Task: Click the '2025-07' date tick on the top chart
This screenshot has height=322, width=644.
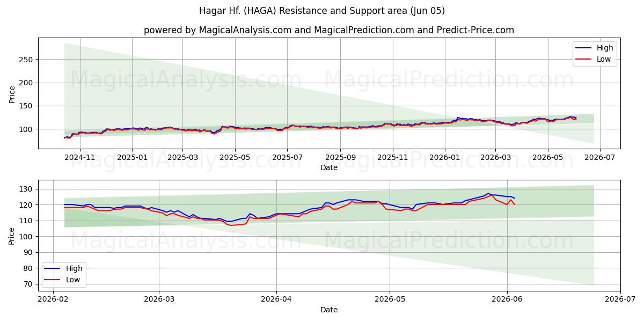Action: 287,158
